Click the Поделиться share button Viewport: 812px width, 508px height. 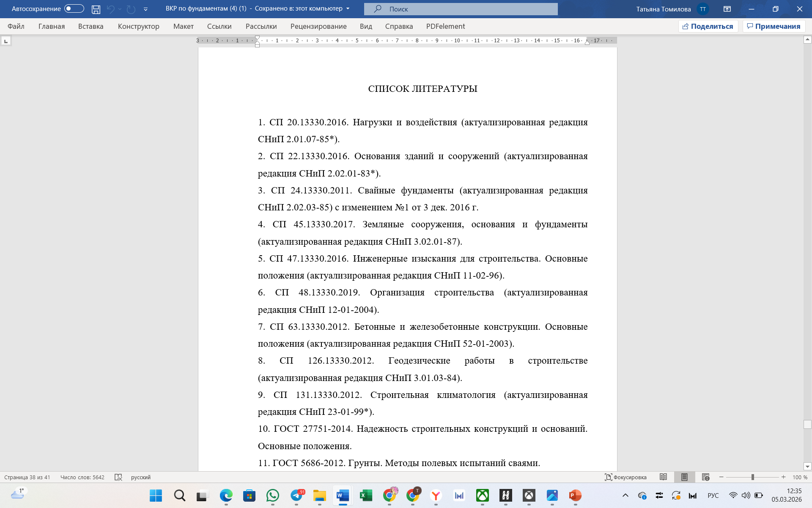[708, 26]
